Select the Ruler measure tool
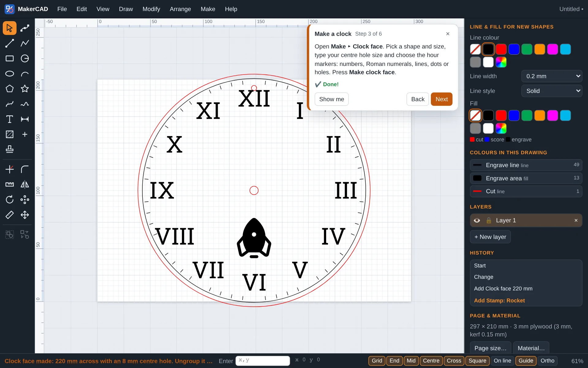This screenshot has height=368, width=588. [9, 215]
